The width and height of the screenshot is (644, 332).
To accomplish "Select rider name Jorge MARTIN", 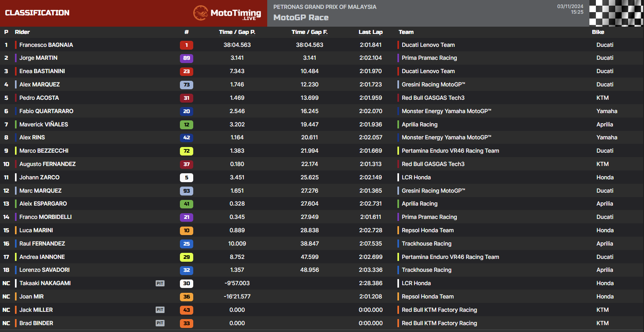I will (38, 58).
